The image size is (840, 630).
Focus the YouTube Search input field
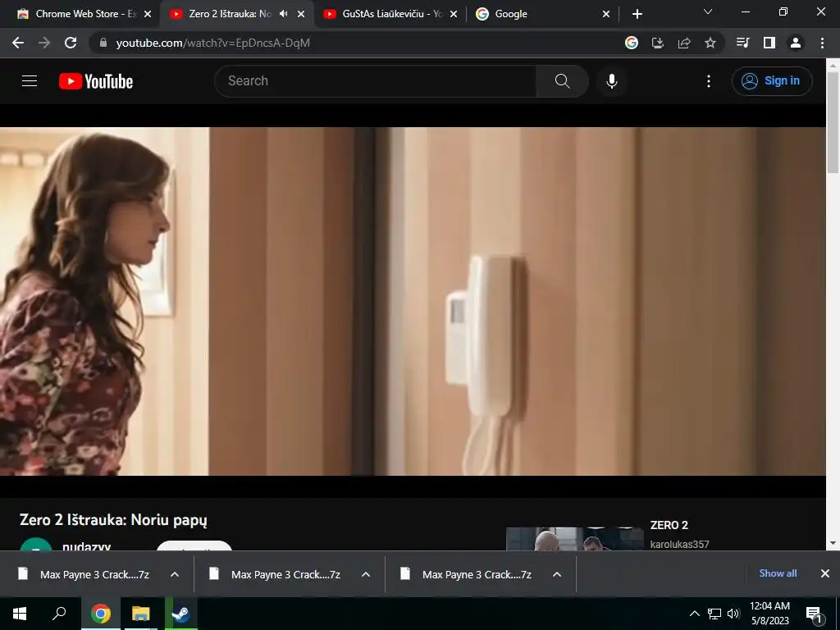pos(376,81)
